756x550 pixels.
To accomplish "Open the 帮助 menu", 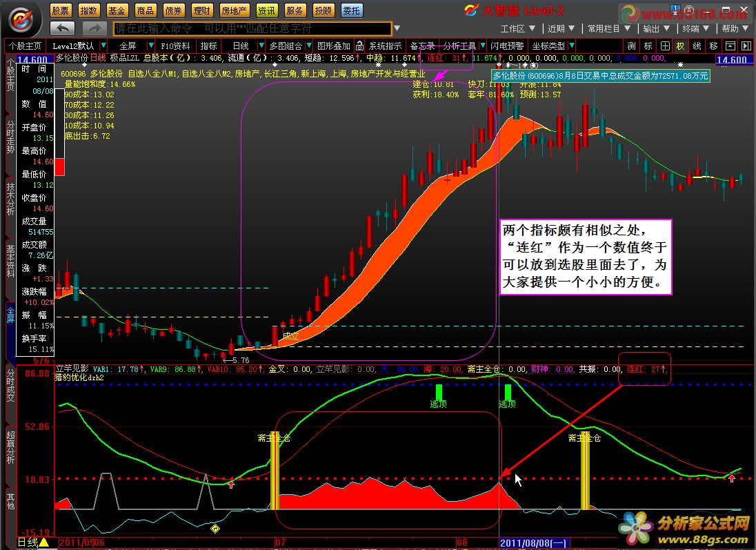I will click(x=735, y=28).
